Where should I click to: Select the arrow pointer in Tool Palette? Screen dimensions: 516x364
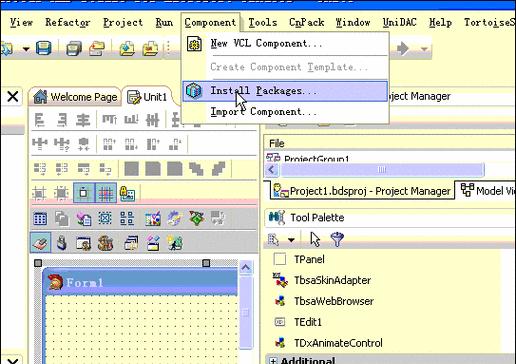coord(315,239)
